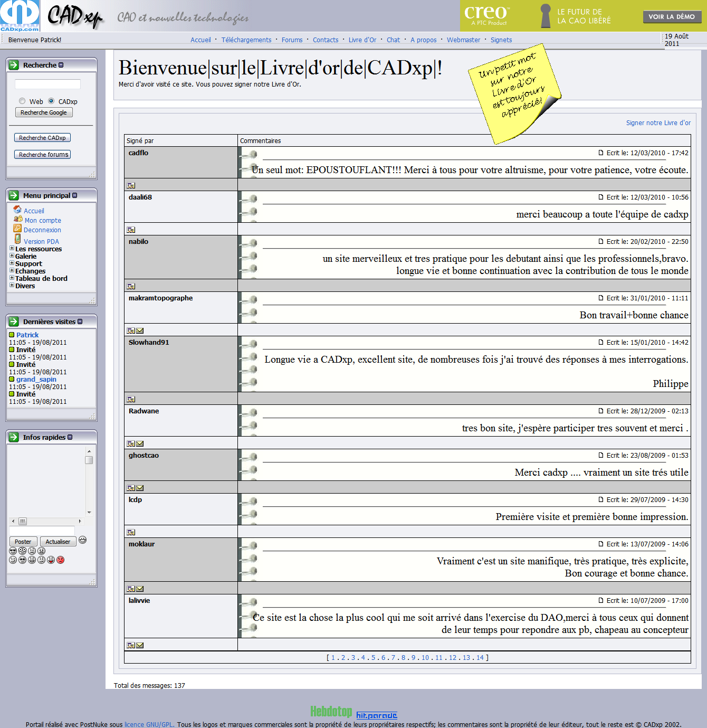This screenshot has width=707, height=728.
Task: Open Téléchargements in the top navigation
Action: coord(246,40)
